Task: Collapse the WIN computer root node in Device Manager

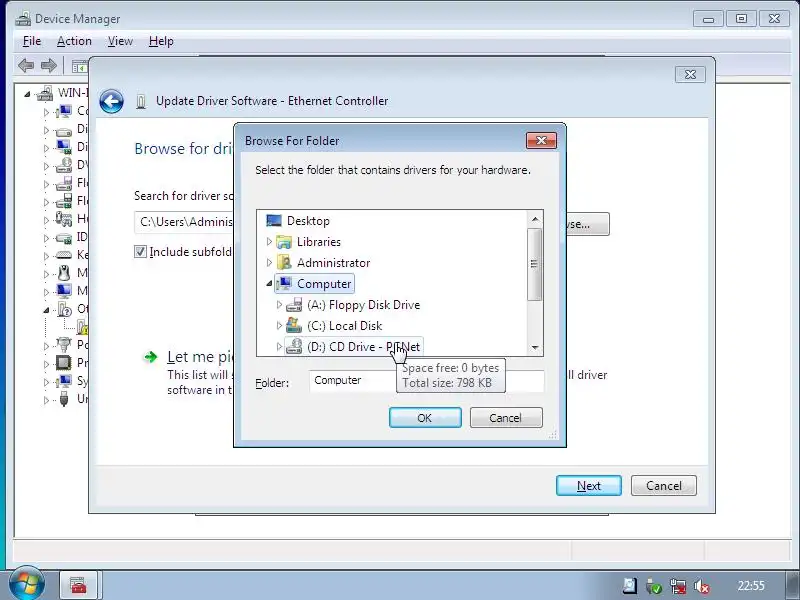Action: pos(27,94)
